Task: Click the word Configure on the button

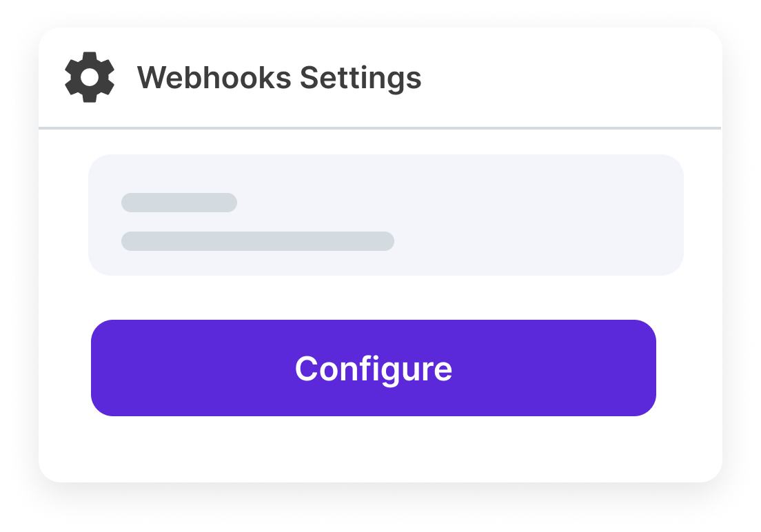Action: point(374,369)
